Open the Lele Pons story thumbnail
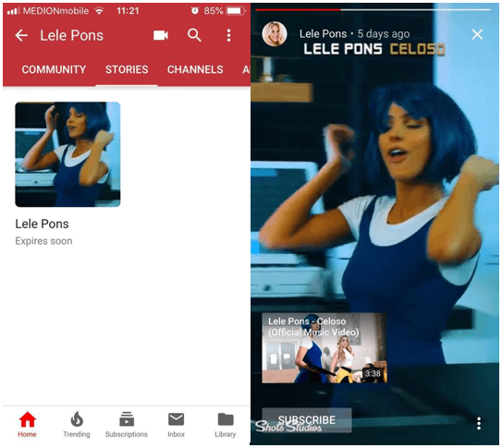The height and width of the screenshot is (448, 502). point(67,154)
